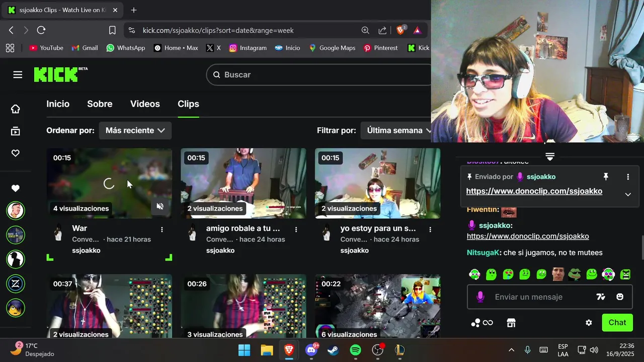This screenshot has height=362, width=644.
Task: Open YouTube bookmark
Action: [46, 48]
